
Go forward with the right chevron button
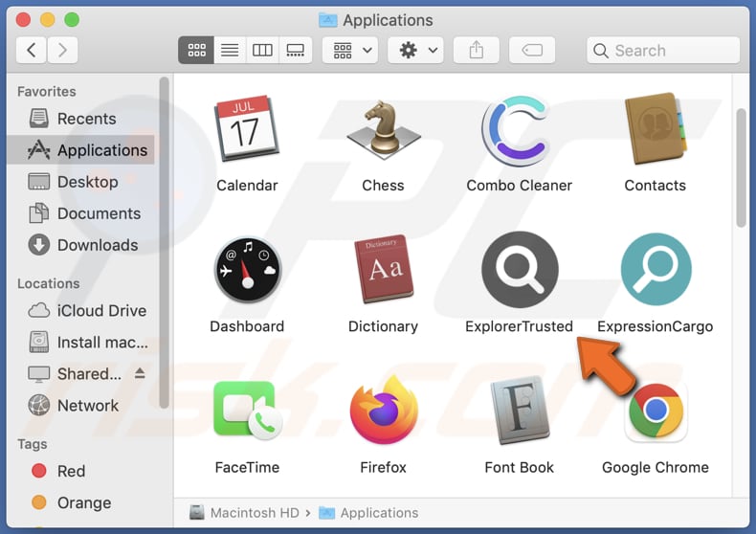[62, 50]
